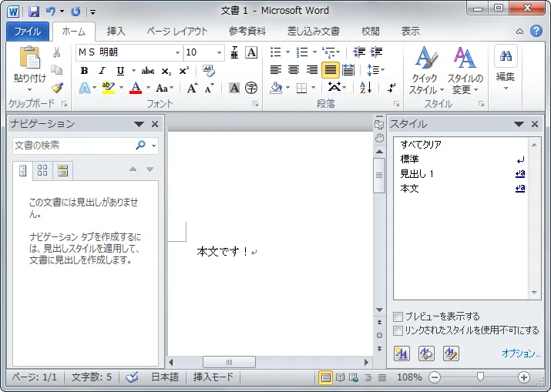Apply the 見出し 1 style from list
Image resolution: width=551 pixels, height=392 pixels.
coord(417,174)
